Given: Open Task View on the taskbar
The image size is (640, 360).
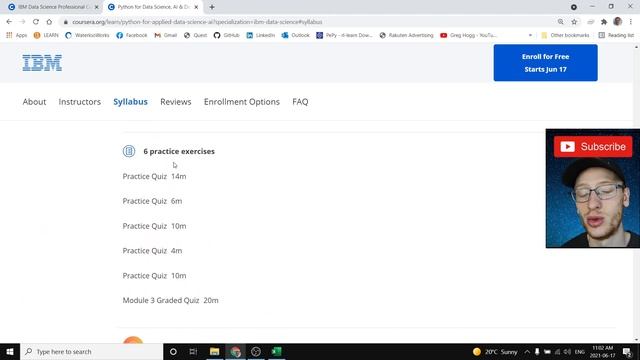Looking at the screenshot, I should pos(193,351).
